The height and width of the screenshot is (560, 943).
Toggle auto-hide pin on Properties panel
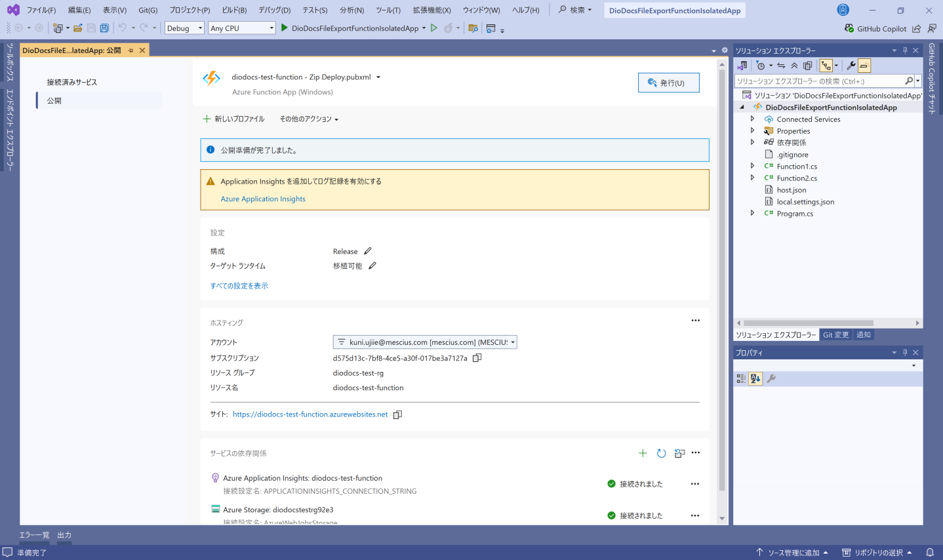[x=905, y=353]
